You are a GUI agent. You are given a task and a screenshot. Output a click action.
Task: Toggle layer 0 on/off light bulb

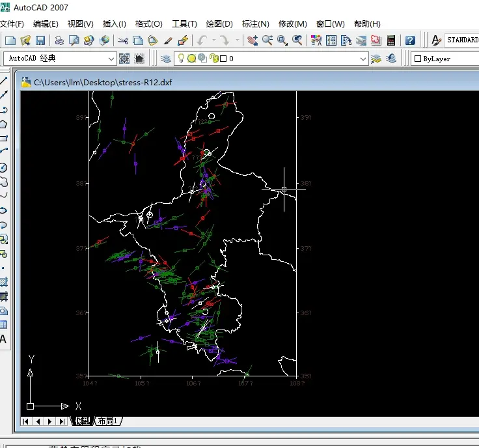click(181, 58)
